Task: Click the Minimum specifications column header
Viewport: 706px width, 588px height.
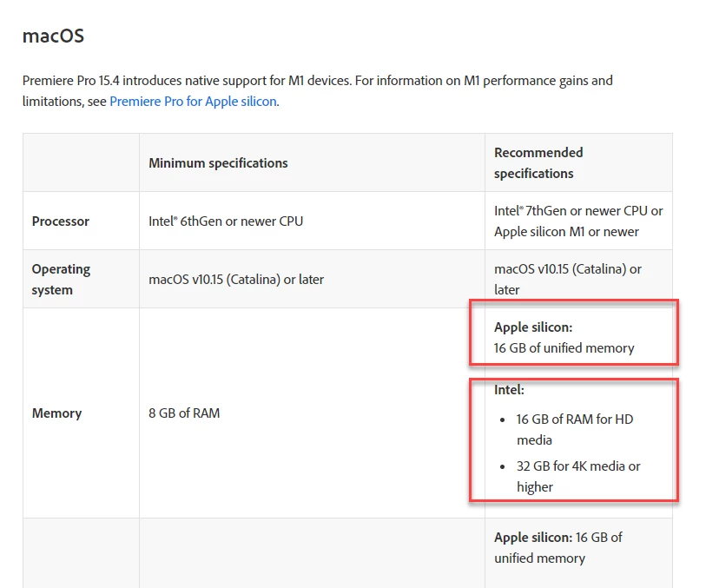Action: click(x=218, y=162)
